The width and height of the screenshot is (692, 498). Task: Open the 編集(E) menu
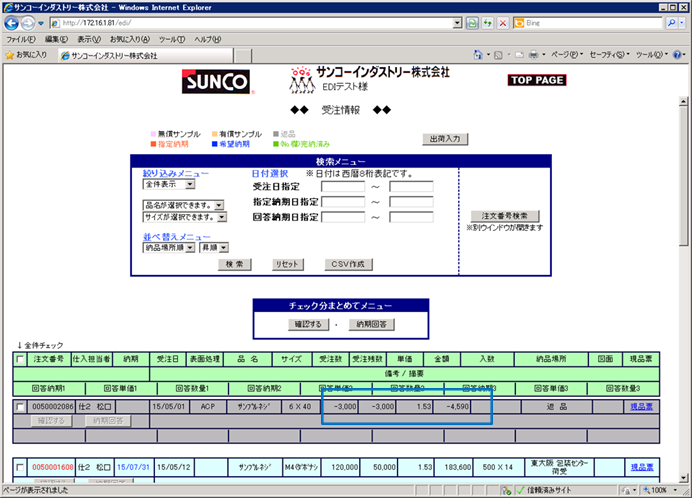click(x=56, y=39)
